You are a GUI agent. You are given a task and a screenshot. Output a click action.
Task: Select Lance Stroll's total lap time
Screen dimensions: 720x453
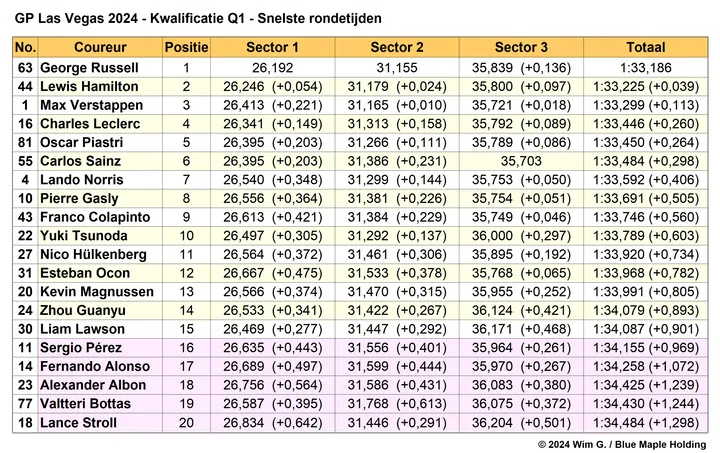click(x=645, y=423)
